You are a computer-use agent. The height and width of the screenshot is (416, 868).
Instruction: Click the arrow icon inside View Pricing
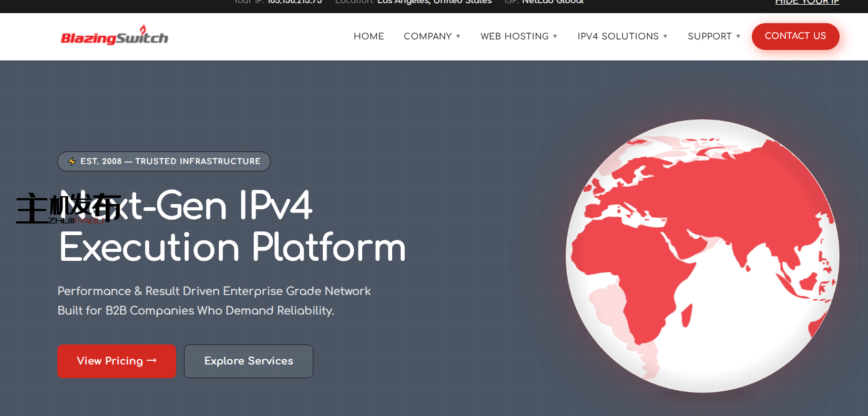(152, 360)
